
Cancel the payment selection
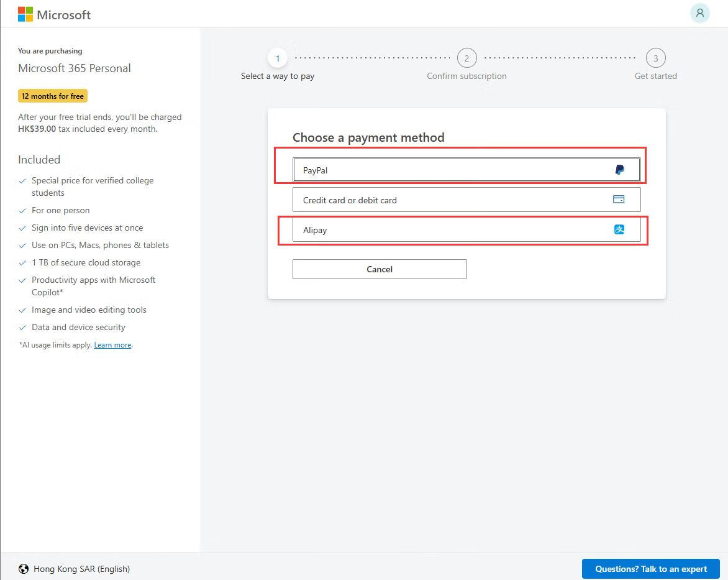pos(380,269)
